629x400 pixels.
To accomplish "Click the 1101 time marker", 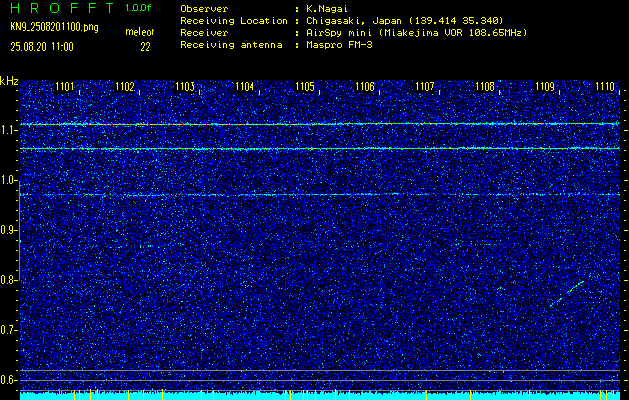I will (x=64, y=86).
